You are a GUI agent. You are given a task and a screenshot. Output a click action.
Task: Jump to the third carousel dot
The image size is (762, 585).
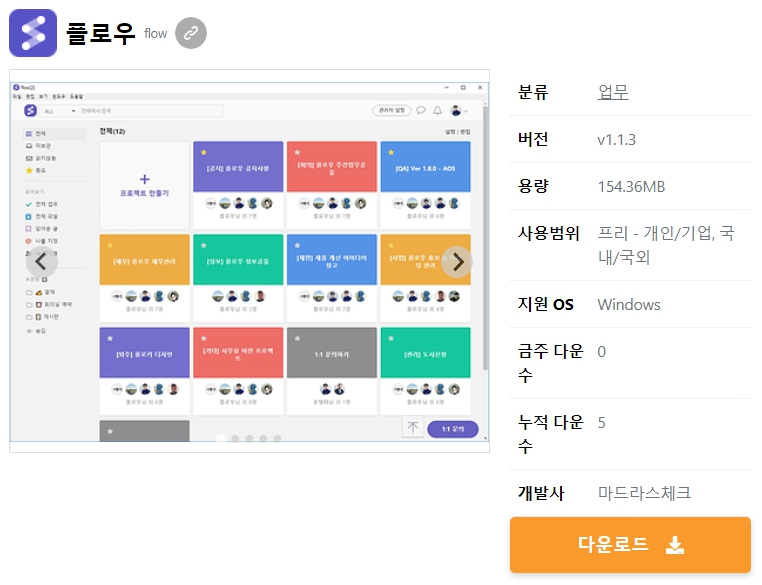pos(249,439)
